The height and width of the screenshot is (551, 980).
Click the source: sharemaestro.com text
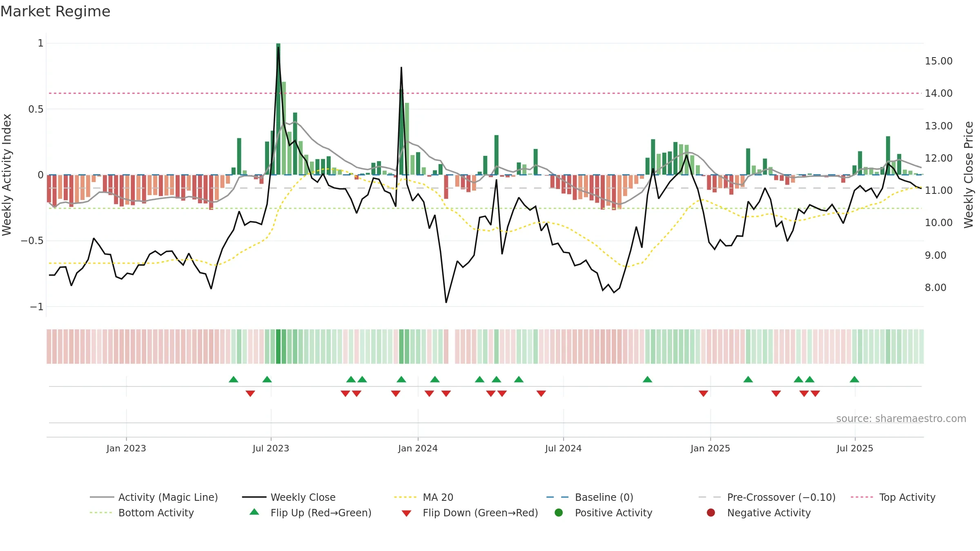tap(901, 419)
